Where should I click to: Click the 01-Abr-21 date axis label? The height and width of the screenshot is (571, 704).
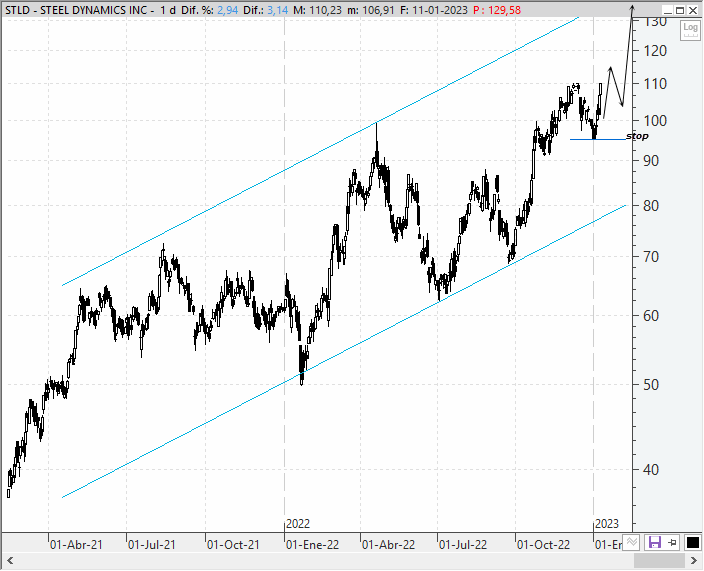pyautogui.click(x=76, y=545)
